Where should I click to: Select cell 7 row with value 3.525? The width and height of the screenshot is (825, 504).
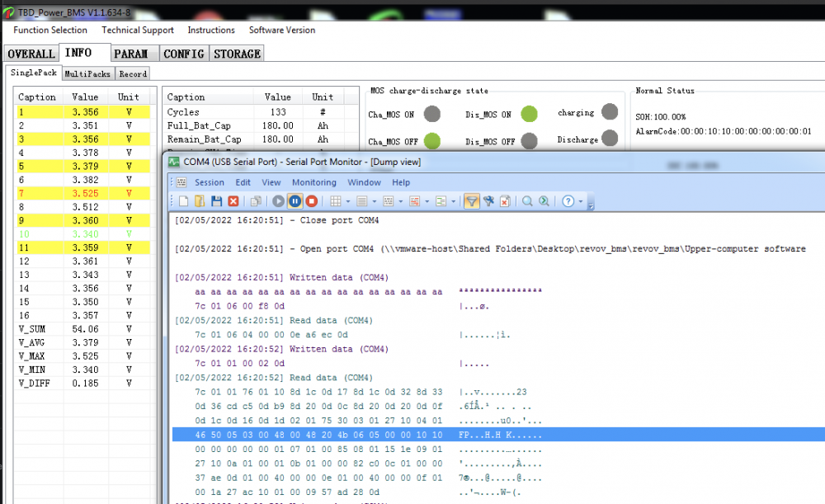pyautogui.click(x=83, y=193)
